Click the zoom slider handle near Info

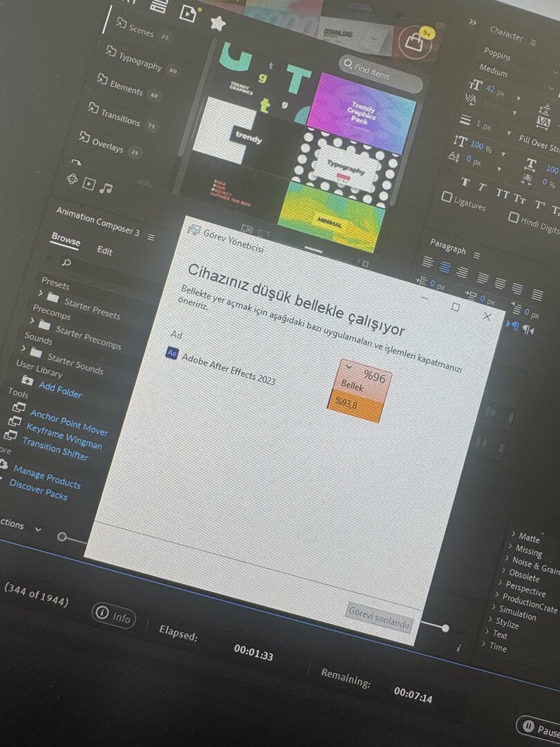[x=62, y=537]
